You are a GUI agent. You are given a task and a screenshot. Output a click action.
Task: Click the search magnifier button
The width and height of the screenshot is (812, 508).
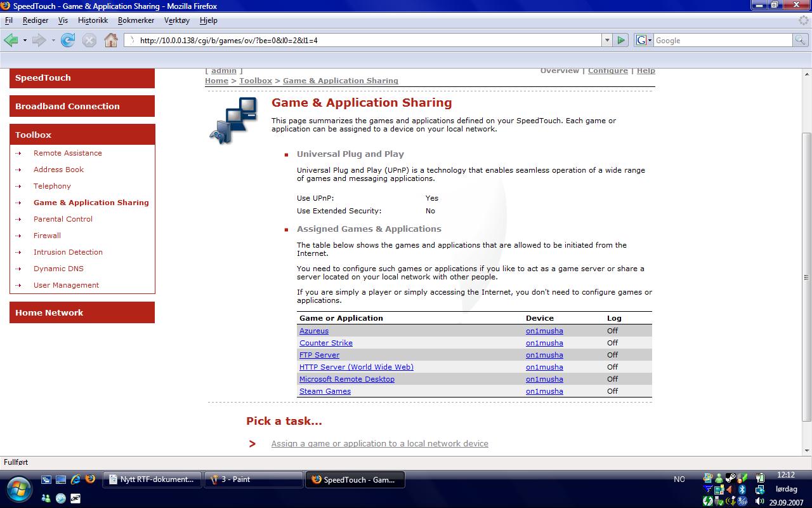(801, 40)
